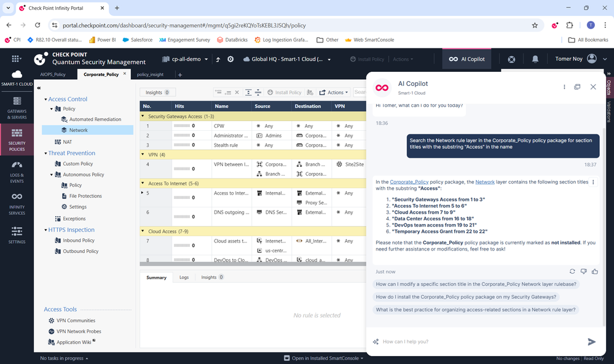Send the Copilot message
Screen dimensions: 614x364
[x=592, y=342]
